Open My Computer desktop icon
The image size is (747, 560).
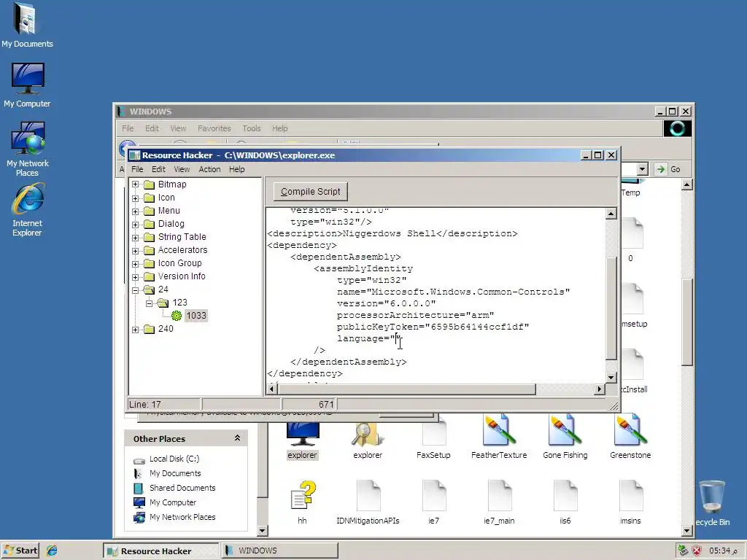[x=27, y=85]
